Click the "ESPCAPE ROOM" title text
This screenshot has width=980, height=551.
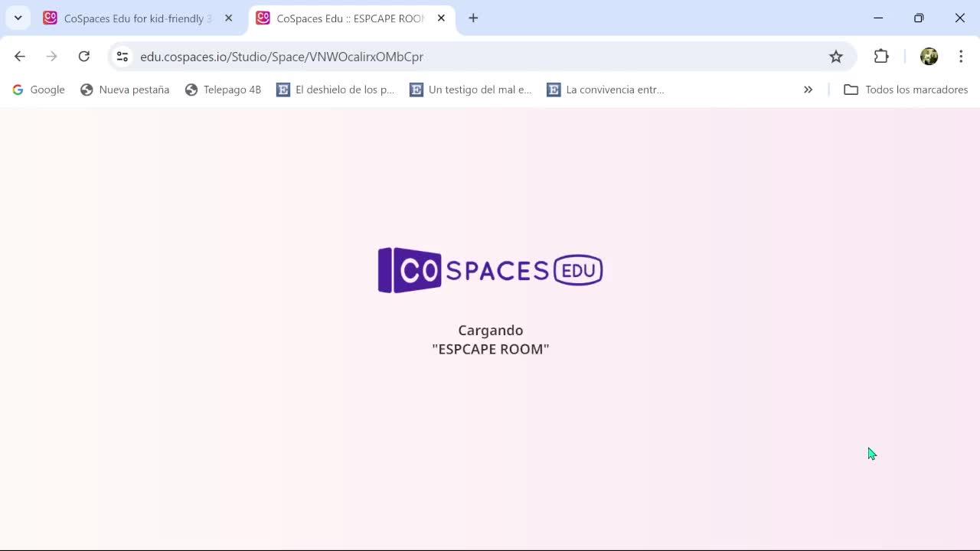click(491, 349)
